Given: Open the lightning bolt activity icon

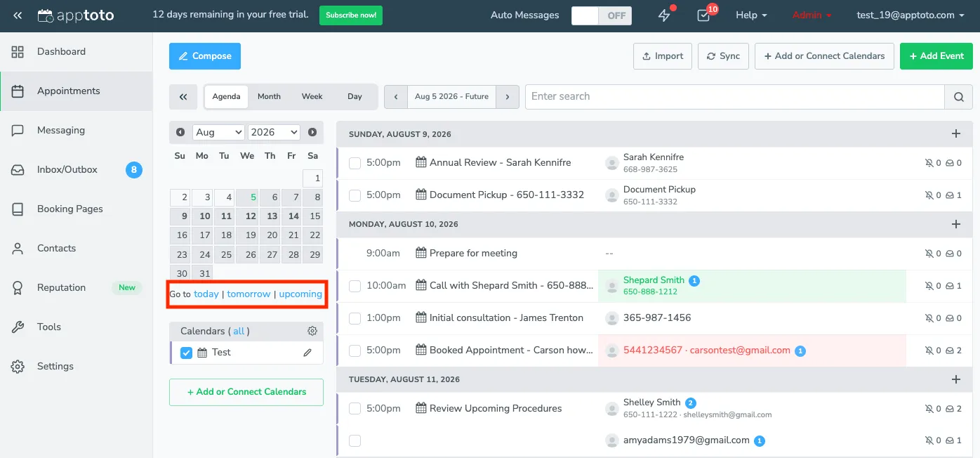Looking at the screenshot, I should pos(664,15).
